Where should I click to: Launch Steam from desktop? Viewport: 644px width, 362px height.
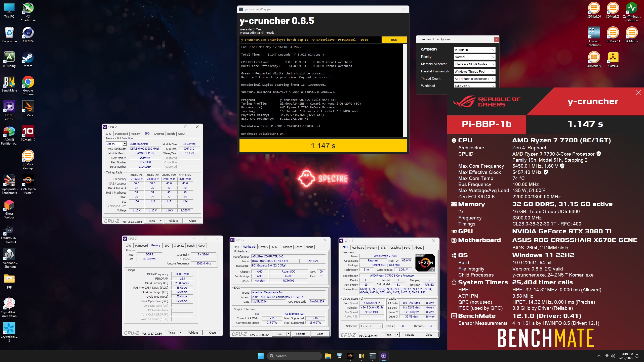click(x=28, y=59)
